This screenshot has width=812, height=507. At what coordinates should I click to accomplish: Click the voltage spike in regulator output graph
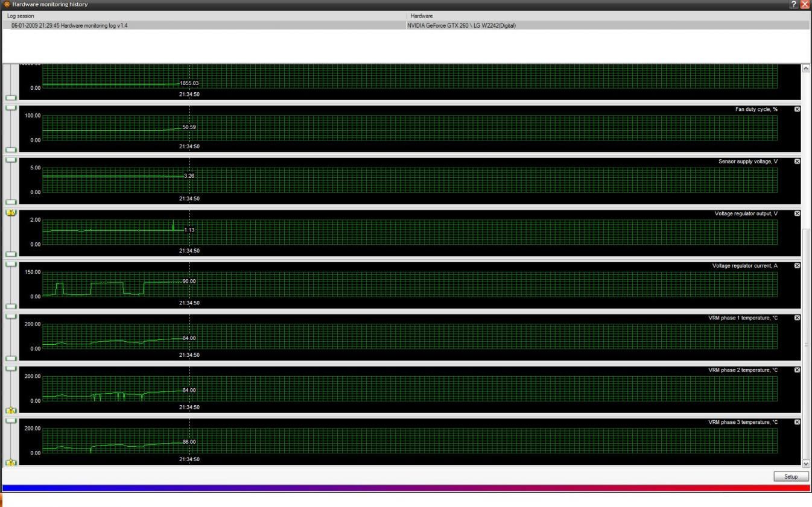(173, 224)
